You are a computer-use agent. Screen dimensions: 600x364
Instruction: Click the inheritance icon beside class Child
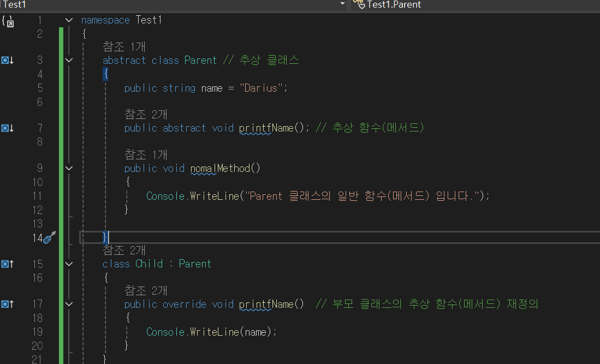click(7, 264)
